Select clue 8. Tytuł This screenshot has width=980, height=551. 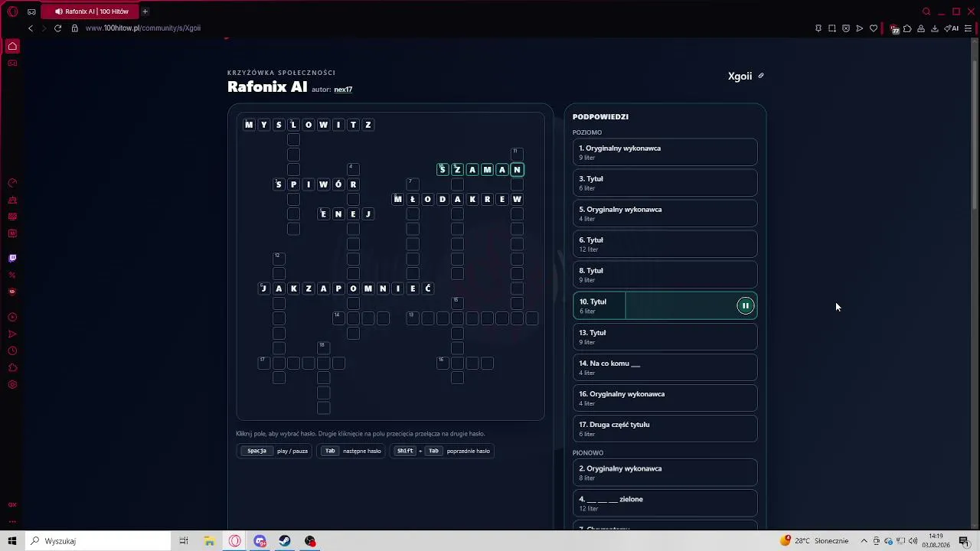tap(665, 275)
